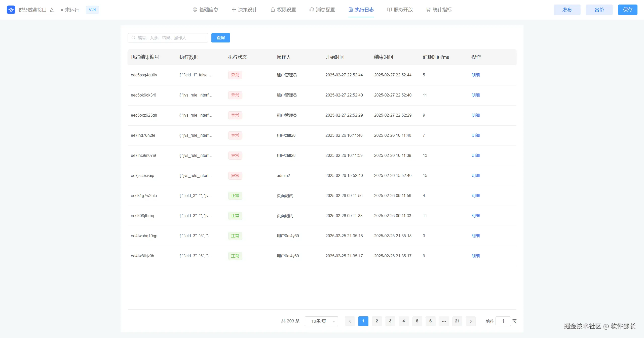Click the search magnifier icon
This screenshot has width=644, height=338.
pyautogui.click(x=133, y=38)
